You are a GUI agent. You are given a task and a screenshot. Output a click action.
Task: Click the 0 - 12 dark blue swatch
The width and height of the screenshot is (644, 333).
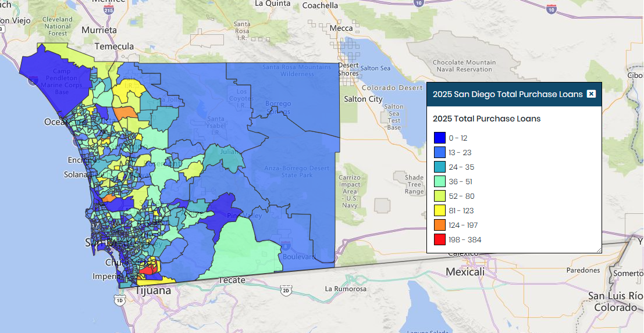tap(440, 138)
